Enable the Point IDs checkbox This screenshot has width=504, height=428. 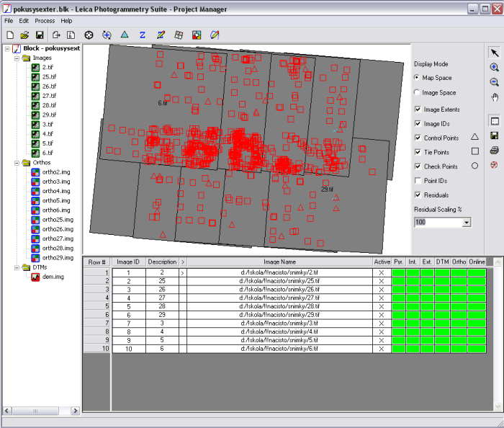(418, 181)
